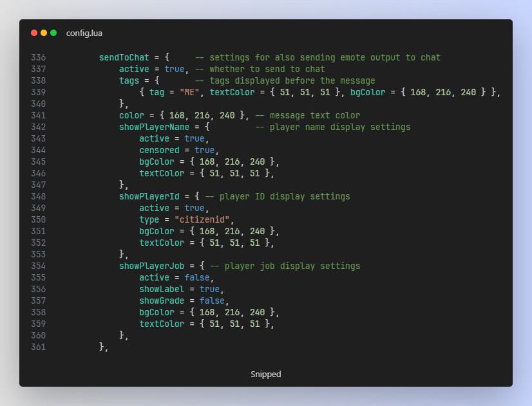Click the green maximize dot
This screenshot has height=406, width=532.
tap(53, 33)
